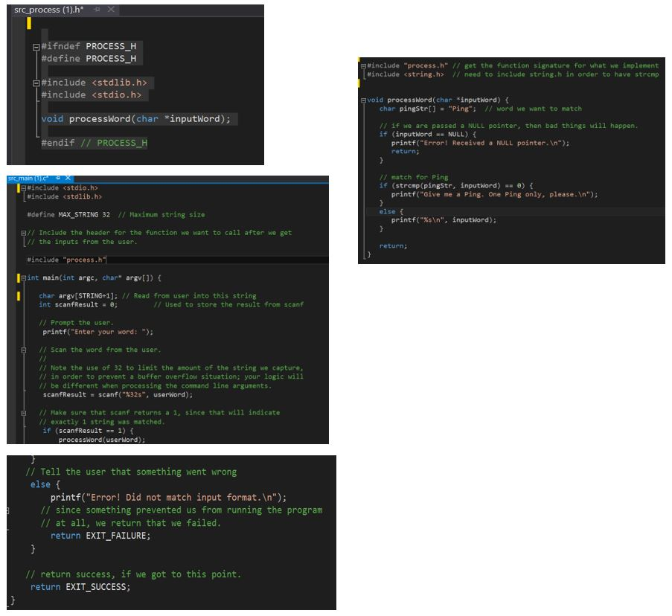Pin the src_process (1).h editor tab
672x616 pixels.
pyautogui.click(x=98, y=10)
